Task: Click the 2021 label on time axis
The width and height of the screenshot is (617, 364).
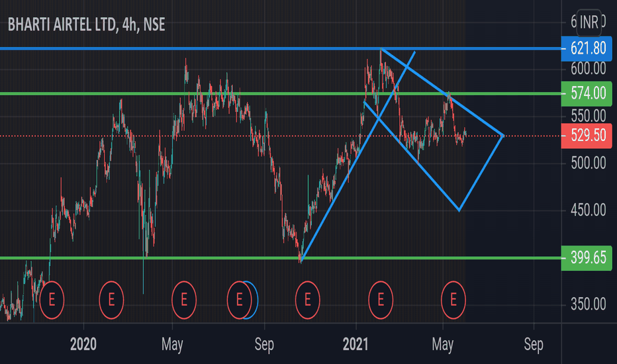Action: (x=356, y=344)
